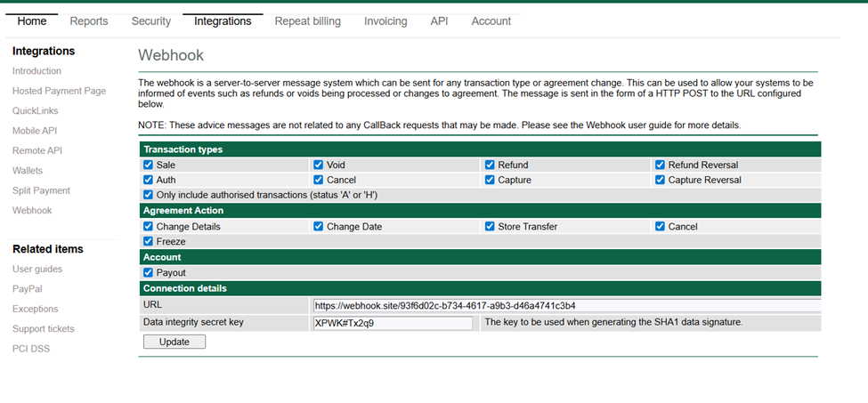Toggle the Payout account checkbox
This screenshot has height=403, width=868.
pos(148,272)
